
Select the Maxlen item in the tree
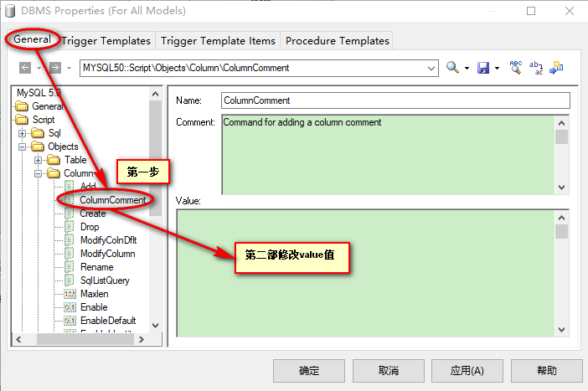pyautogui.click(x=94, y=294)
